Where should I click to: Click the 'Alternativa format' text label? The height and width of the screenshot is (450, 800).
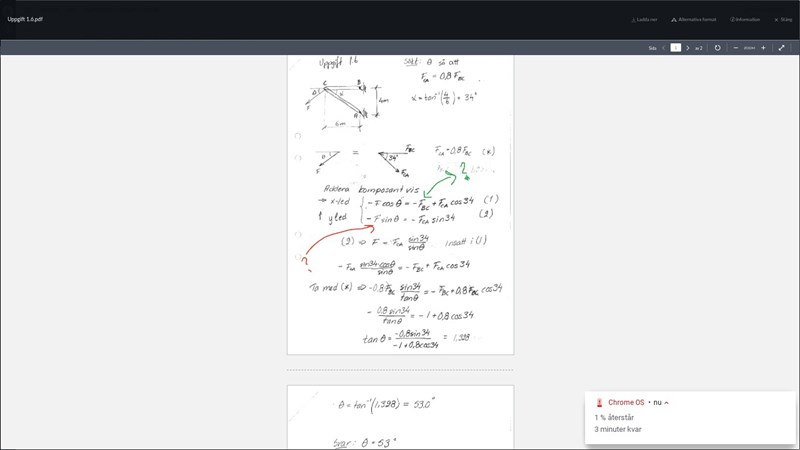(x=697, y=19)
